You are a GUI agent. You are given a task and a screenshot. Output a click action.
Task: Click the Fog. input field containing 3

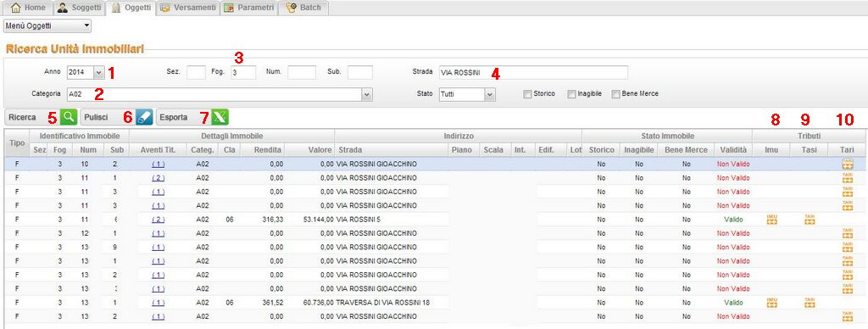243,73
